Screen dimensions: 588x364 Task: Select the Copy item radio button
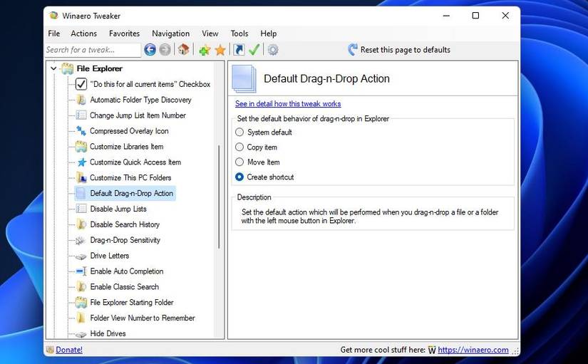point(239,147)
